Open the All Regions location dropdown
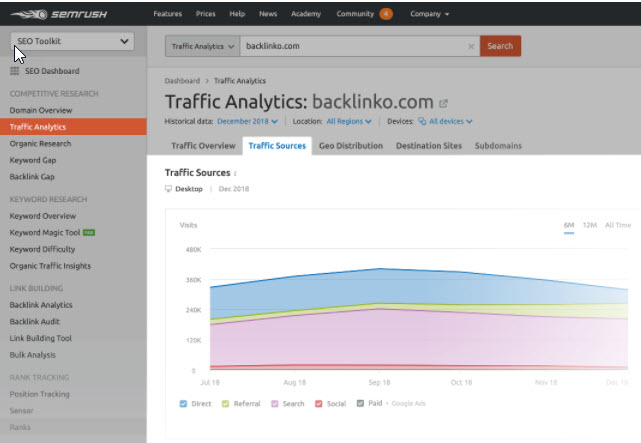 point(349,121)
